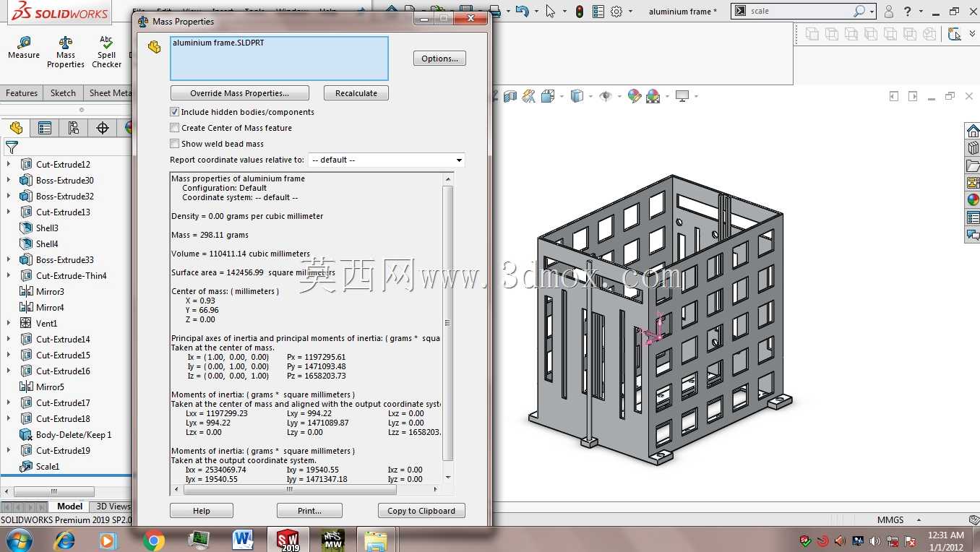Image resolution: width=980 pixels, height=552 pixels.
Task: Open the DimXpertManager crosshair tab
Action: pos(103,128)
